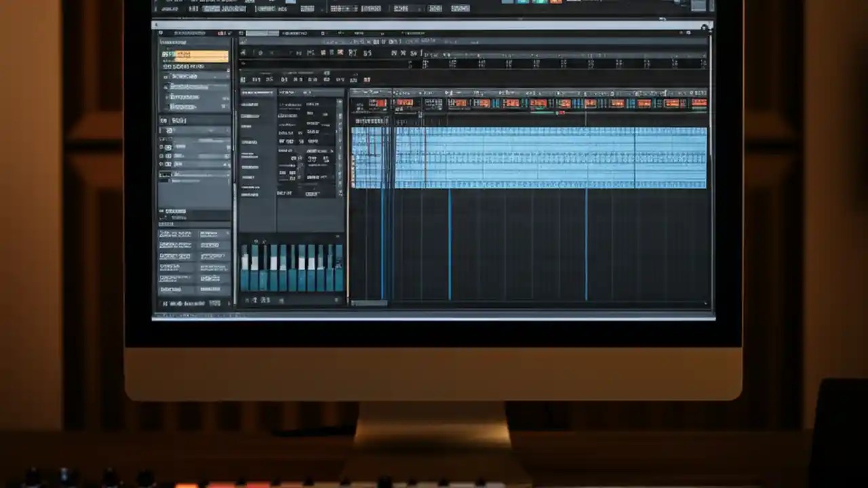Select the arrow tool in the toolbar
The width and height of the screenshot is (868, 488).
coord(244,53)
